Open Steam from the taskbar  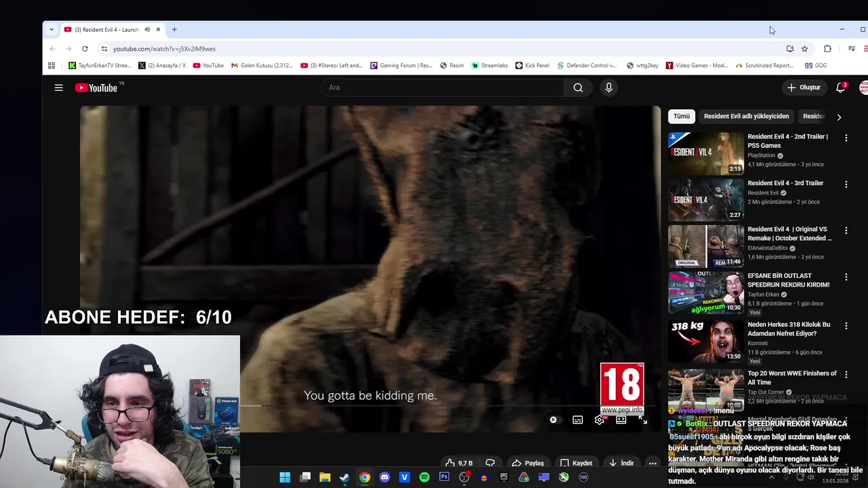click(344, 477)
